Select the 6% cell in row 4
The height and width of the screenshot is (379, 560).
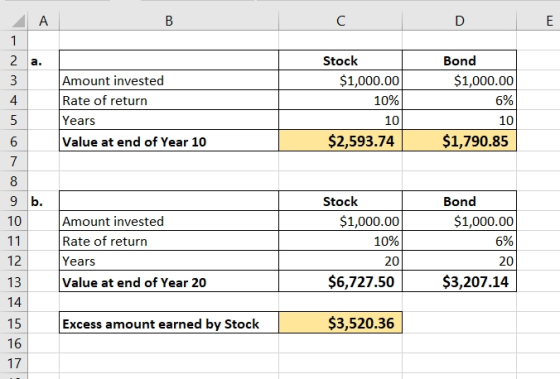point(459,100)
